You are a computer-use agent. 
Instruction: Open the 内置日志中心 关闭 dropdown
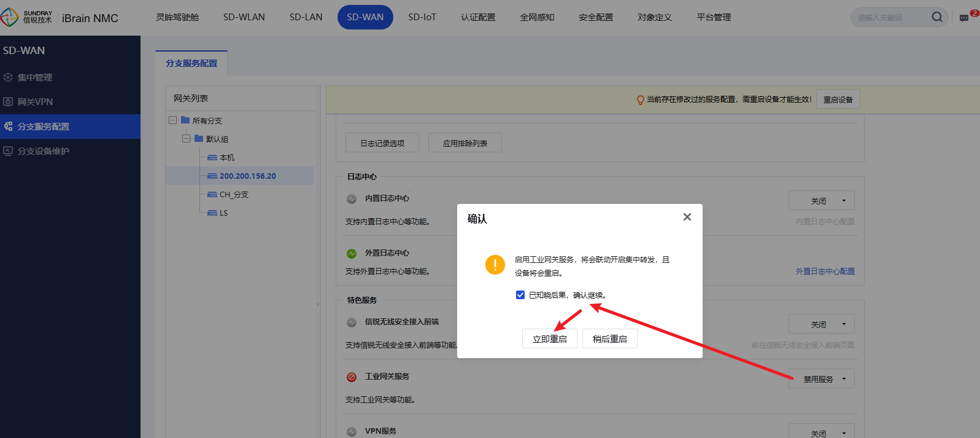coord(822,201)
